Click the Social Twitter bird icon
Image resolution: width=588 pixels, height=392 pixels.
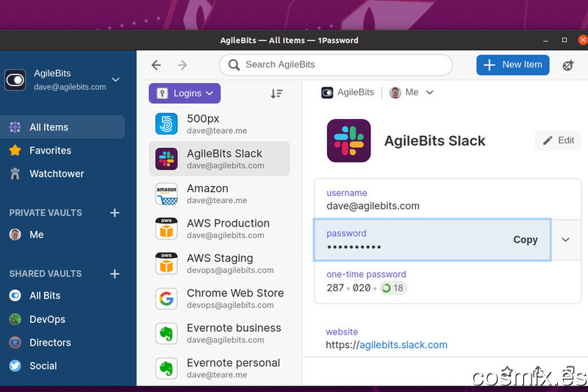pyautogui.click(x=15, y=366)
